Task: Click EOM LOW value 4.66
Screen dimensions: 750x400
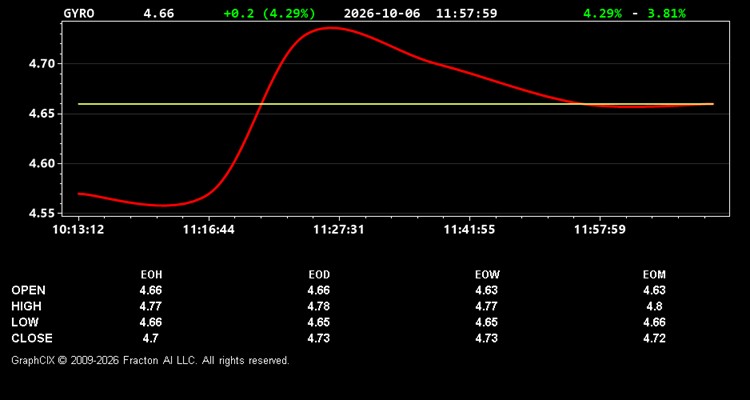Action: [654, 322]
